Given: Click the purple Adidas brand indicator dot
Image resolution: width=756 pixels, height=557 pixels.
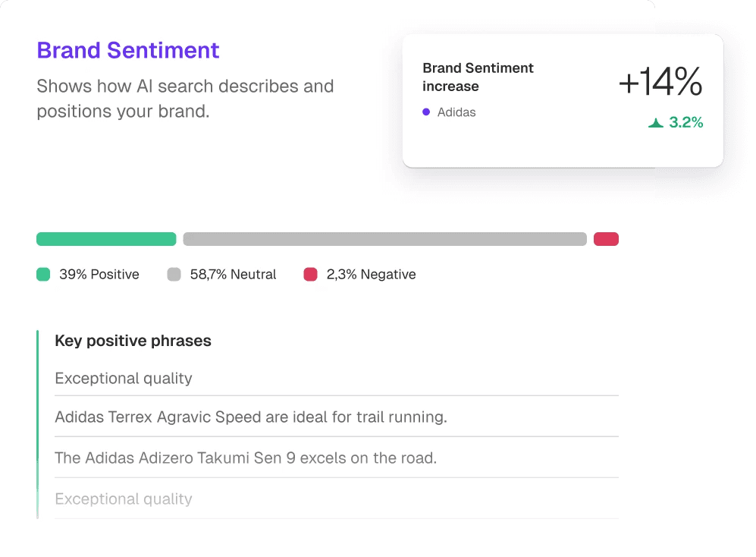Looking at the screenshot, I should pyautogui.click(x=425, y=112).
